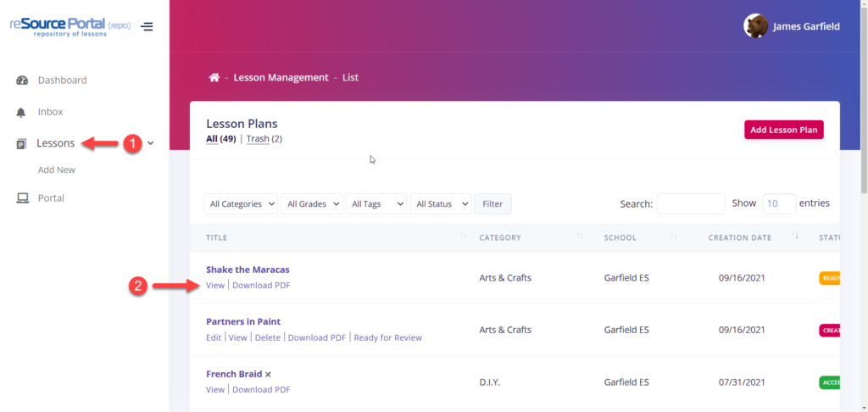The image size is (868, 412).
Task: Click the home breadcrumb icon
Action: coord(214,78)
